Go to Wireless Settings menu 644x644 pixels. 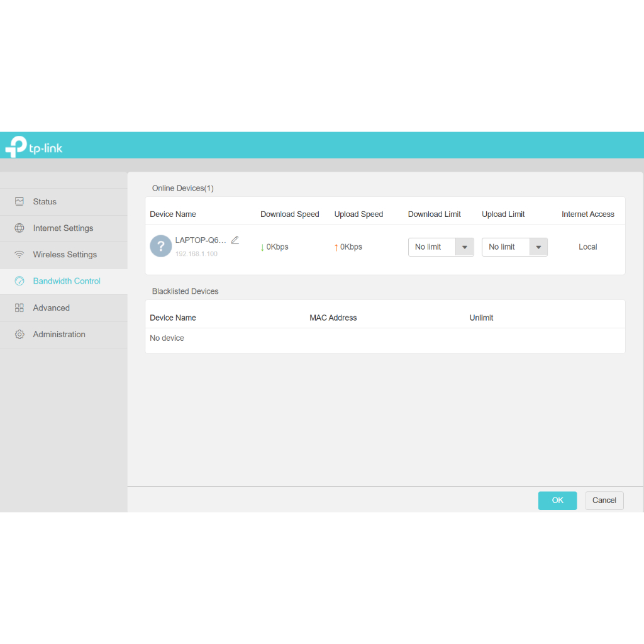(x=65, y=255)
